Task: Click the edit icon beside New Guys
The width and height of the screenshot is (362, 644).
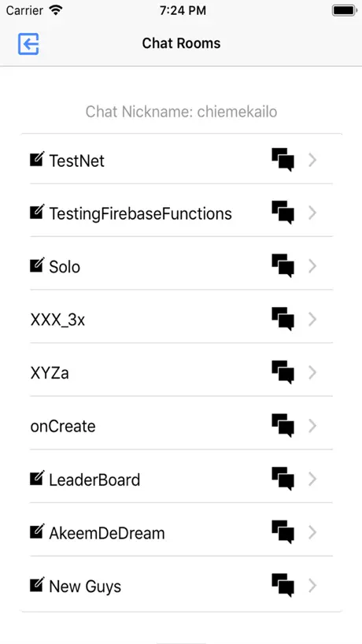Action: click(37, 584)
